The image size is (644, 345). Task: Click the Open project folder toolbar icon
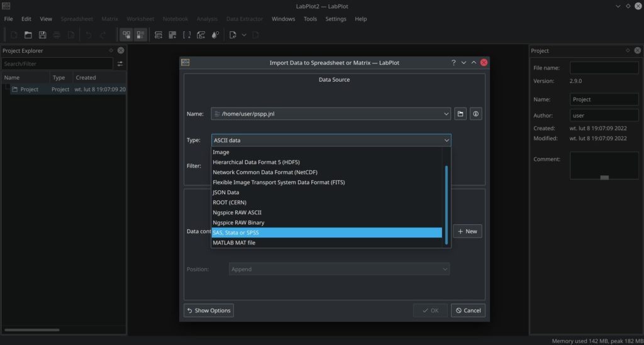[28, 35]
